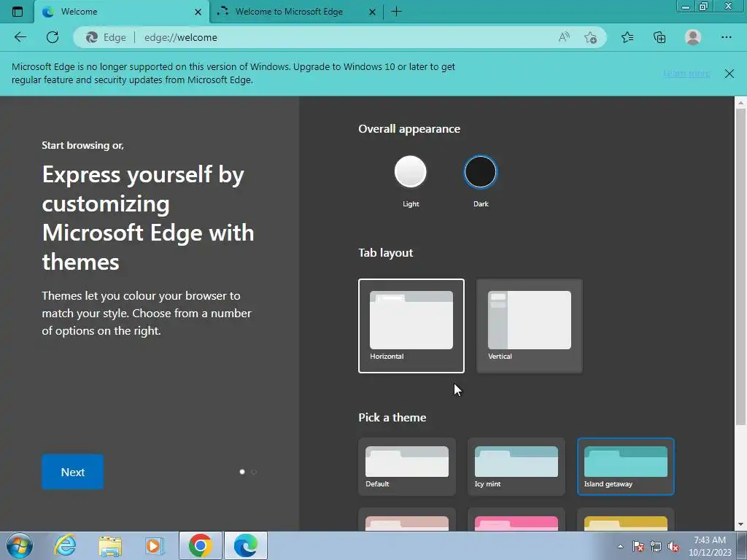Close the Welcome tab

click(x=198, y=12)
